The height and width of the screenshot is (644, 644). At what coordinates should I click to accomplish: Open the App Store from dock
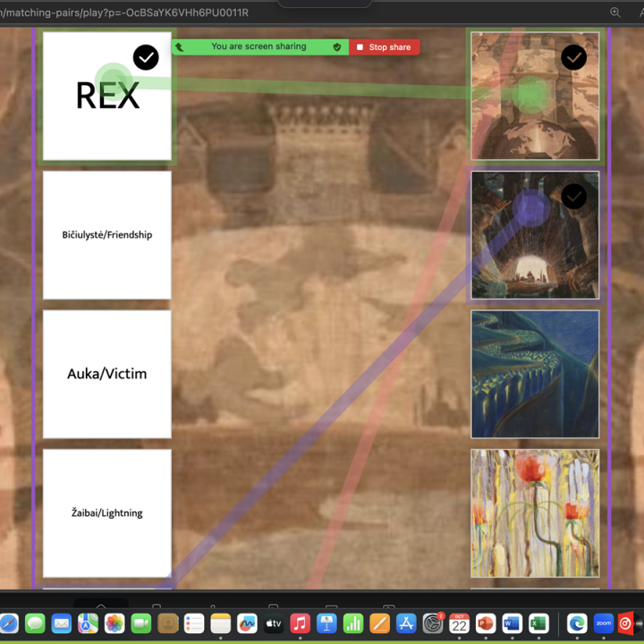tap(406, 623)
